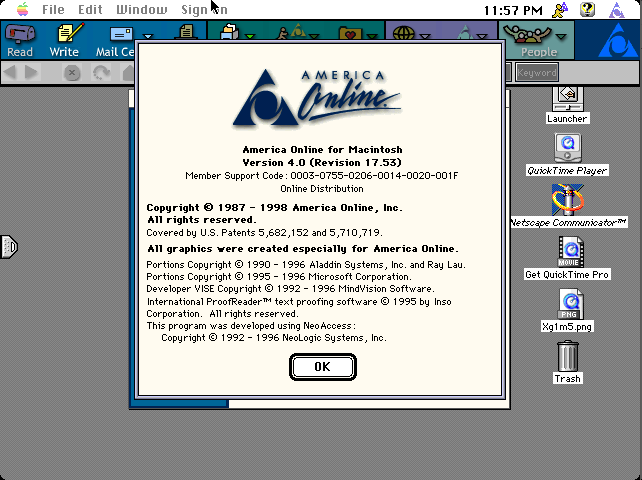
Task: Open the File menu
Action: tap(53, 9)
